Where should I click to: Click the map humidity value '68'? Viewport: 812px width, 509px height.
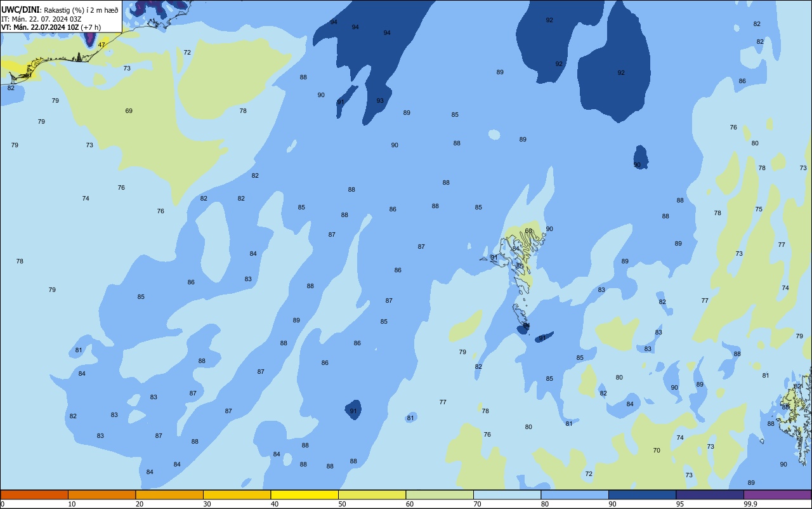click(528, 231)
